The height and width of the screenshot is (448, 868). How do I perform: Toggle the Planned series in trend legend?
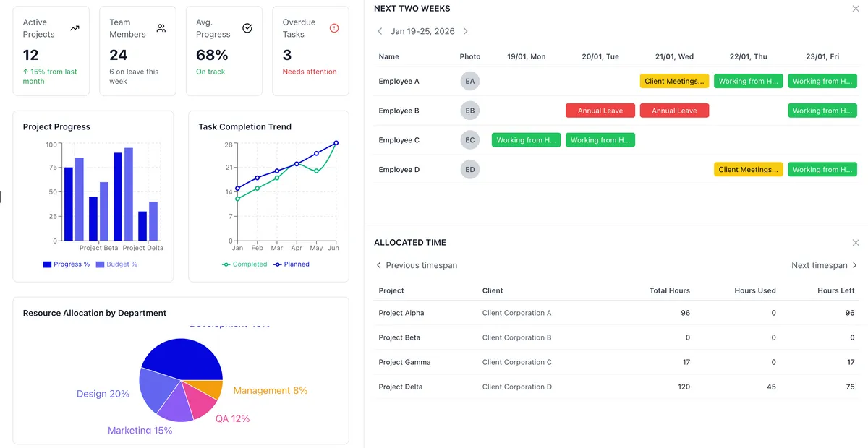pos(292,264)
